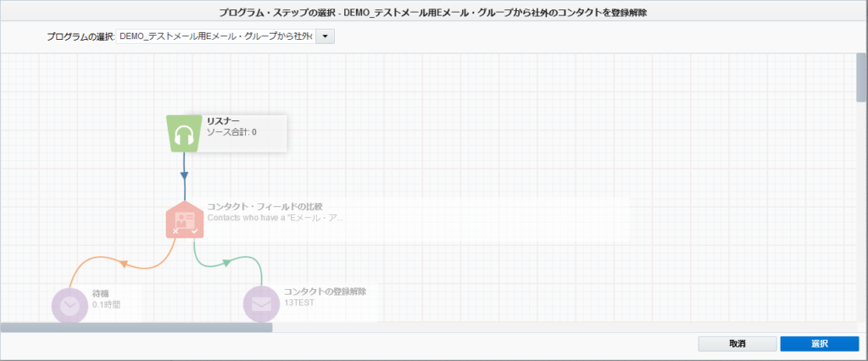Open the program selection dropdown arrow

click(326, 36)
